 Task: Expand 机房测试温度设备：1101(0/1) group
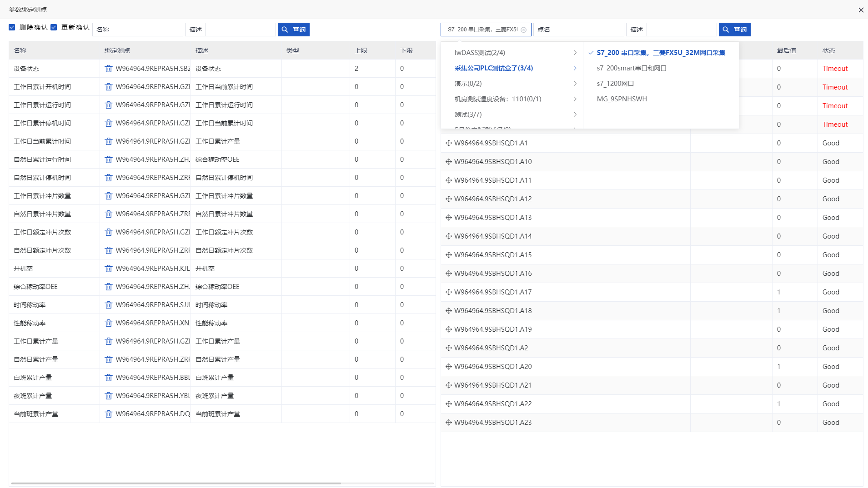pos(512,99)
